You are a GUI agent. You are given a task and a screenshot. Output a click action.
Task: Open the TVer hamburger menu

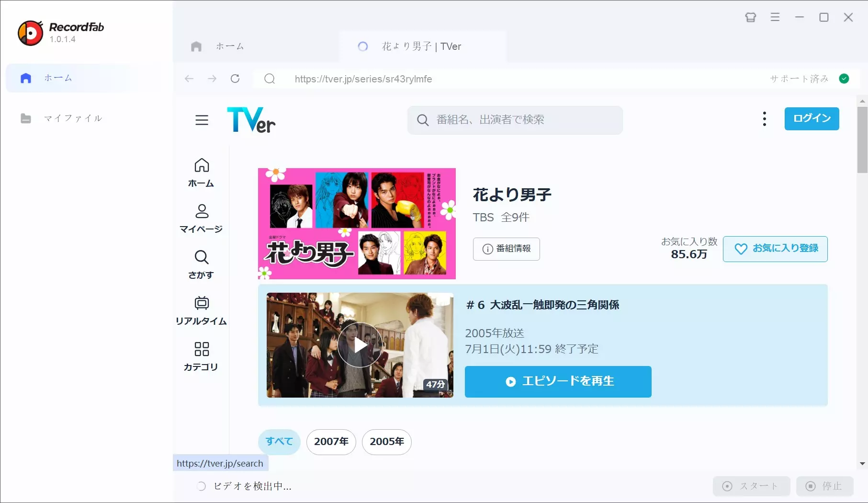pos(202,120)
